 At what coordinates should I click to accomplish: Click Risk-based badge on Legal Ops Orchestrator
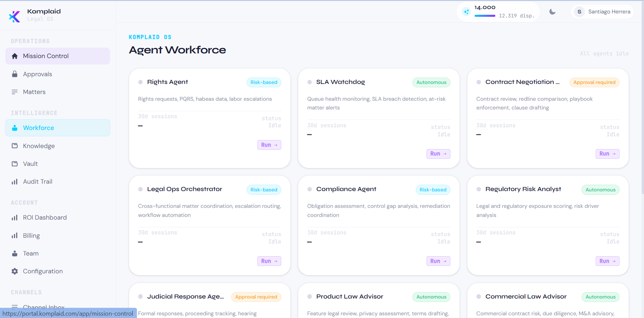[264, 190]
